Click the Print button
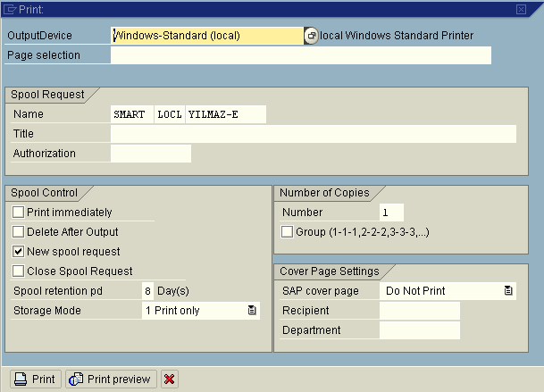Viewport: 544px width, 392px height. [36, 379]
